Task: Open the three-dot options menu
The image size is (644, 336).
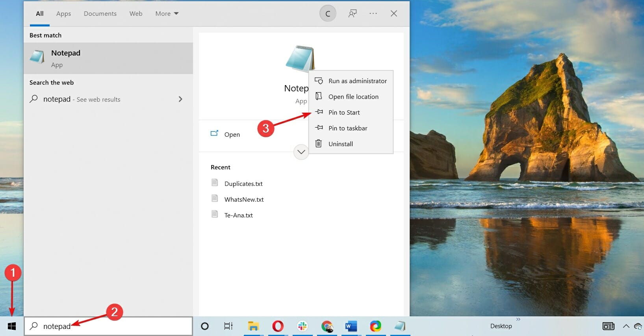Action: click(373, 14)
